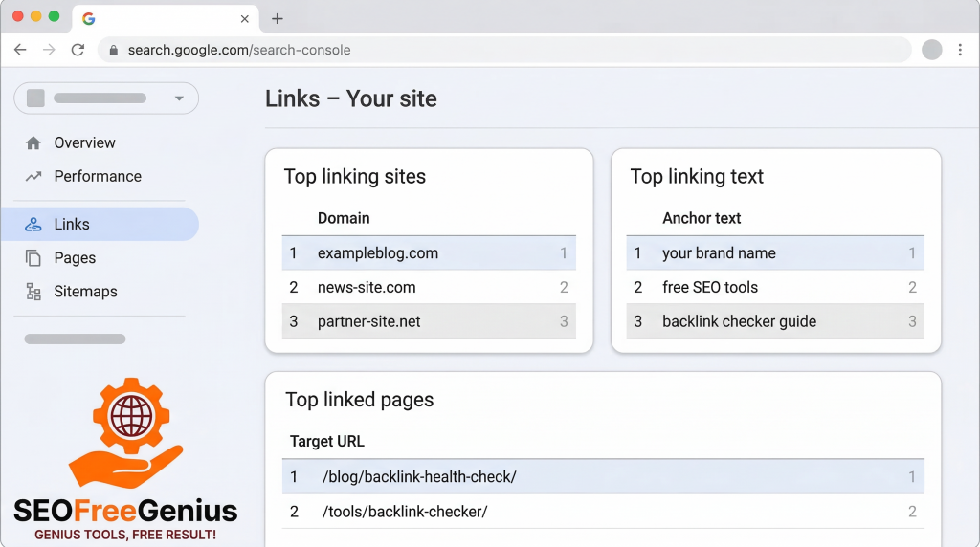Click the Links – Your site heading
Image resolution: width=980 pixels, height=547 pixels.
(x=350, y=98)
